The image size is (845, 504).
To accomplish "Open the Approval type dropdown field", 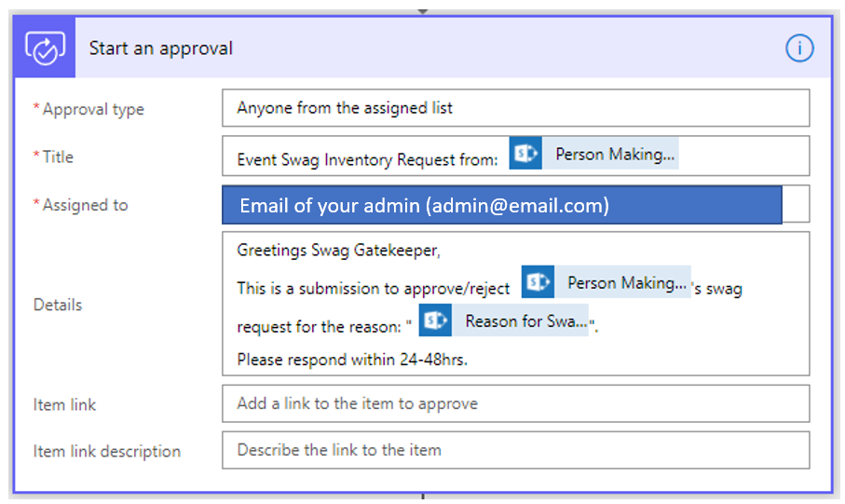I will [x=515, y=108].
